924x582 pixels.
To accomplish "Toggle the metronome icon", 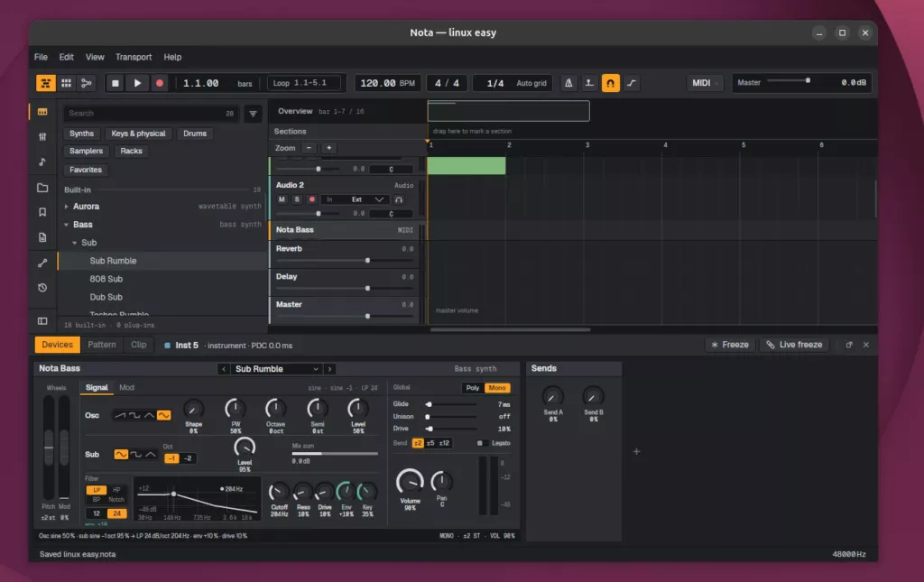I will pos(568,83).
